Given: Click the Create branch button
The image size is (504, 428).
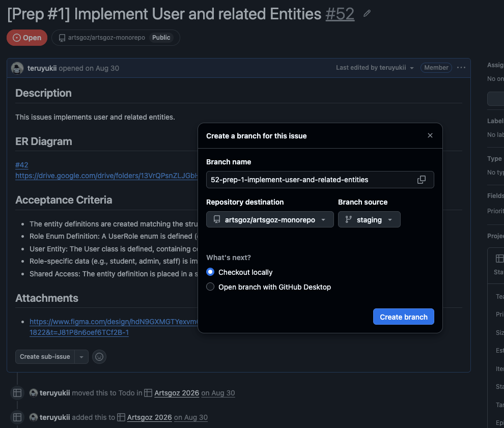Looking at the screenshot, I should coord(403,317).
